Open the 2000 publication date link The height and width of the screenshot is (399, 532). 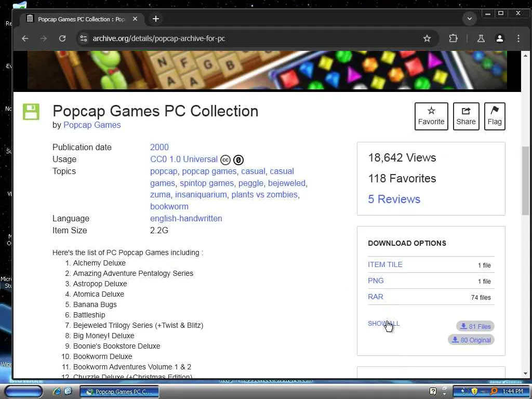(159, 147)
